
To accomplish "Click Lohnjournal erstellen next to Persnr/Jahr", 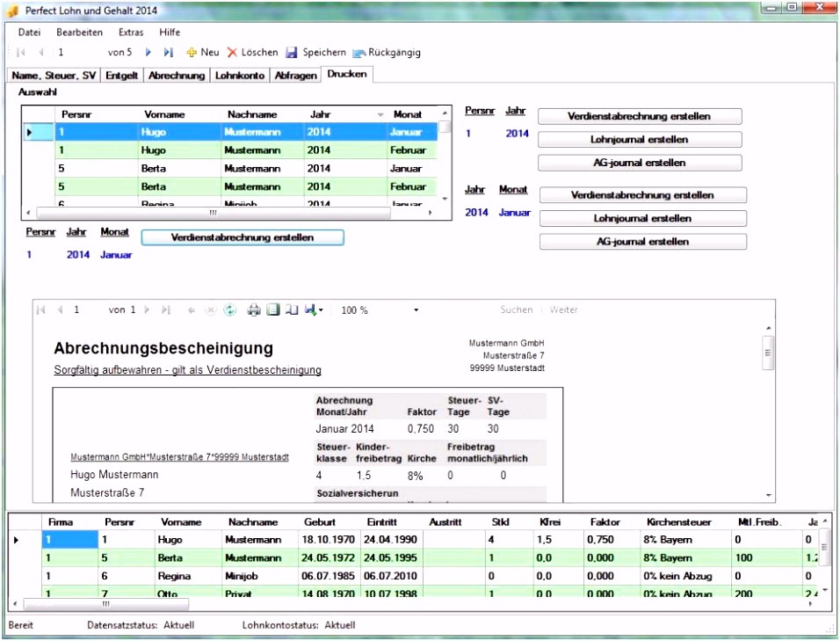I will [x=640, y=139].
